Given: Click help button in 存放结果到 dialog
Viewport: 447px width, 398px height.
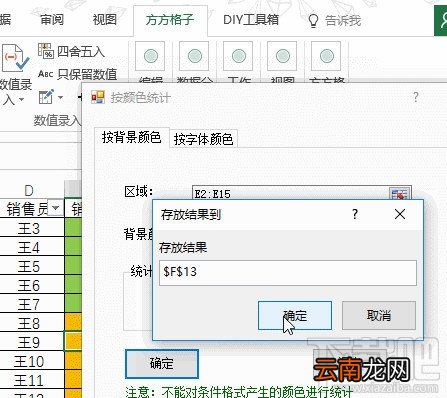Looking at the screenshot, I should click(355, 214).
